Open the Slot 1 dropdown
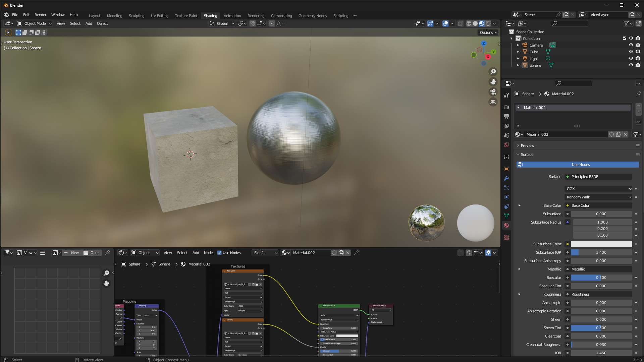644x362 pixels. tap(265, 253)
